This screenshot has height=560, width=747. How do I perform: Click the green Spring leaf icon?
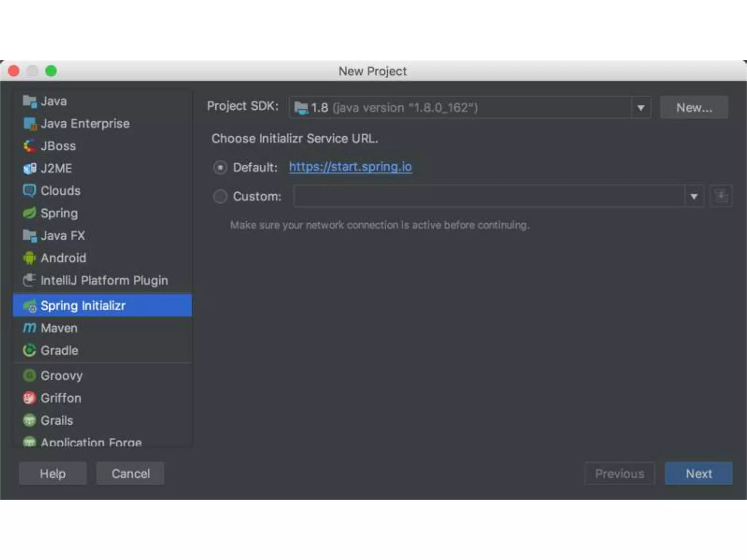(29, 213)
